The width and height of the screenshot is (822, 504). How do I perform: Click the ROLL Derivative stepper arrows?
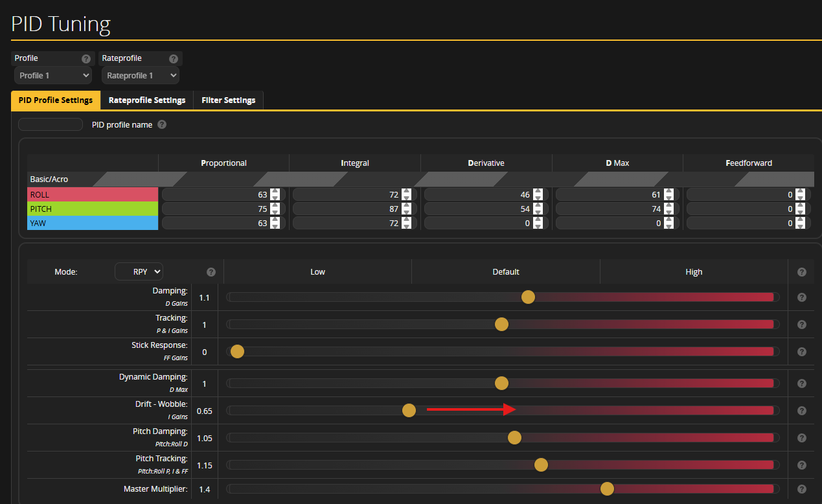538,194
